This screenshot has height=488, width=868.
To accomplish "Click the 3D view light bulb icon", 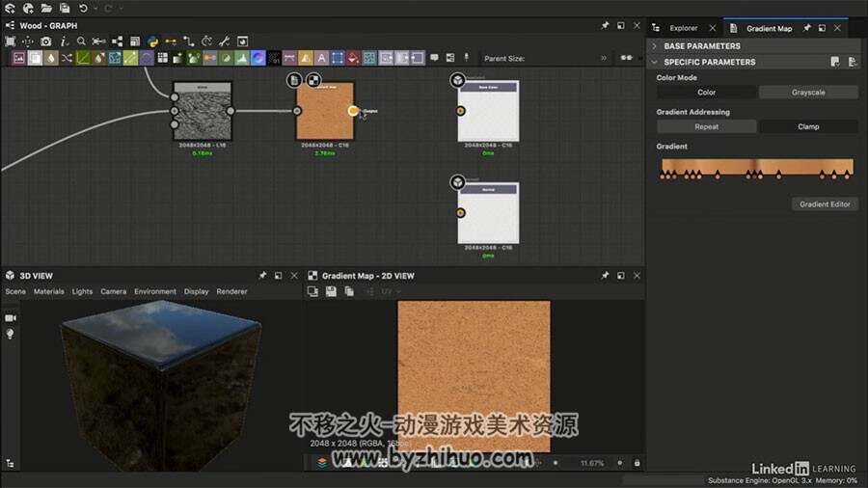I will (10, 334).
